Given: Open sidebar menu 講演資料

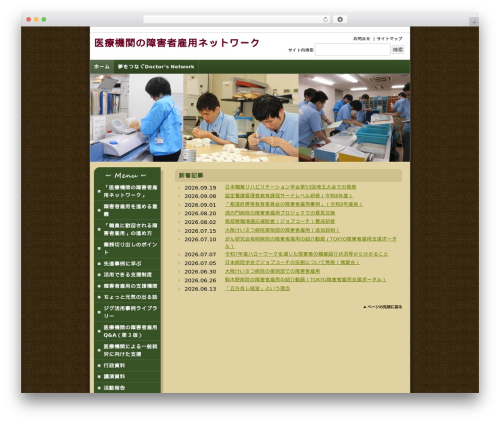Looking at the screenshot, I should pos(128,376).
